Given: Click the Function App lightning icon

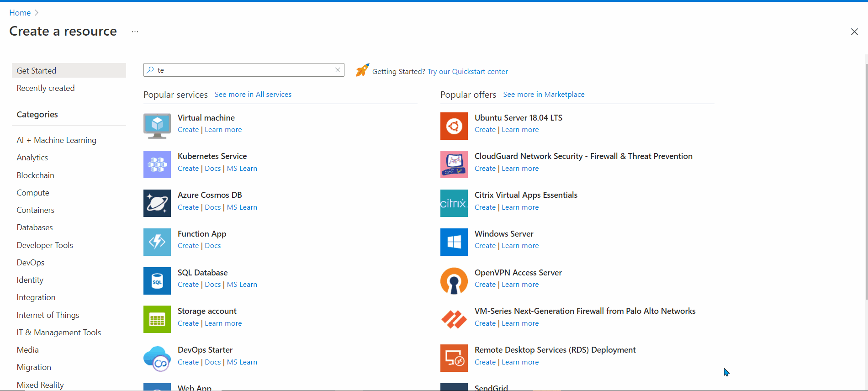Looking at the screenshot, I should [157, 242].
